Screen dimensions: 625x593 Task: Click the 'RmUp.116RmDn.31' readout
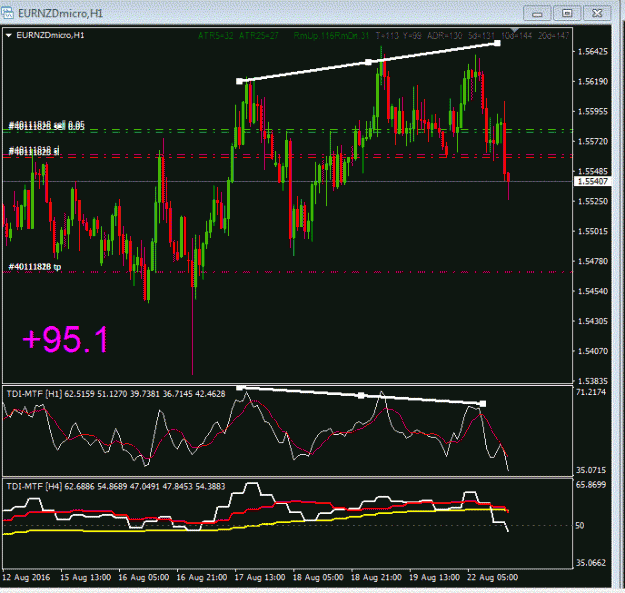click(x=331, y=36)
